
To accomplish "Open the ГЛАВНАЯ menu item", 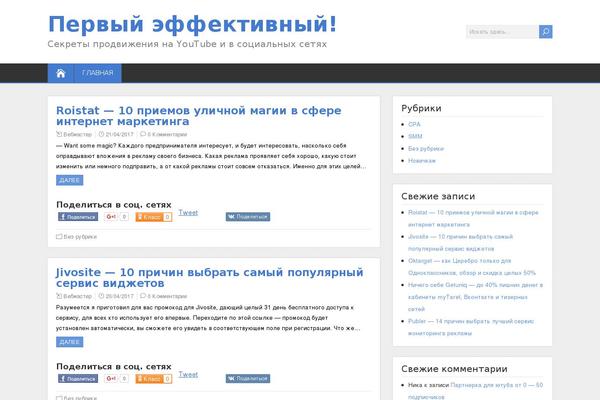I will click(98, 73).
